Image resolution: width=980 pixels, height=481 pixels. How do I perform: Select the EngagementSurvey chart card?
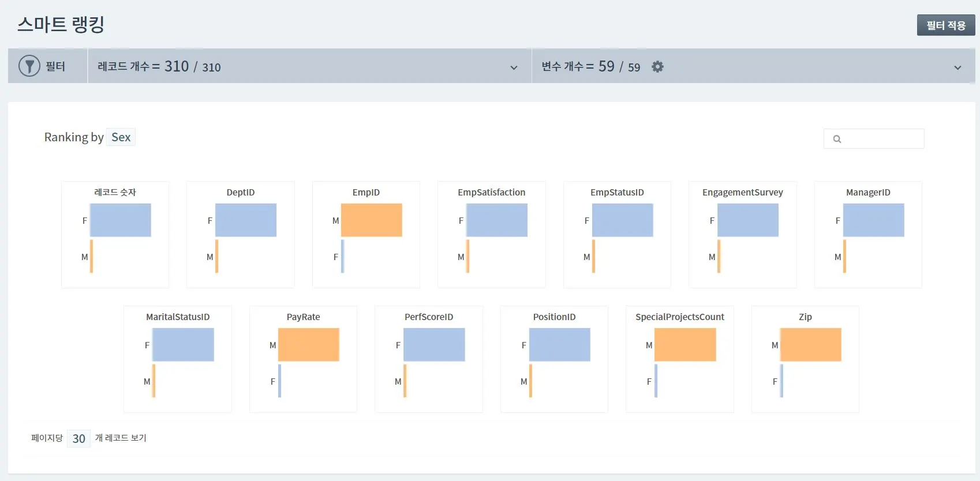pyautogui.click(x=743, y=235)
